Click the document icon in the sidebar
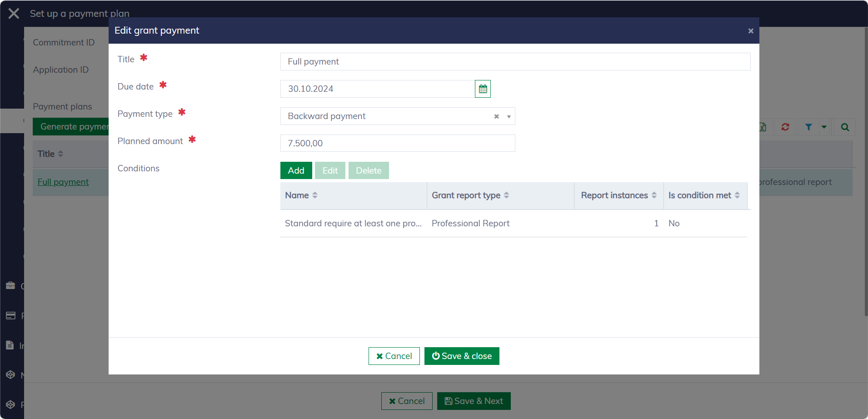 click(x=10, y=345)
